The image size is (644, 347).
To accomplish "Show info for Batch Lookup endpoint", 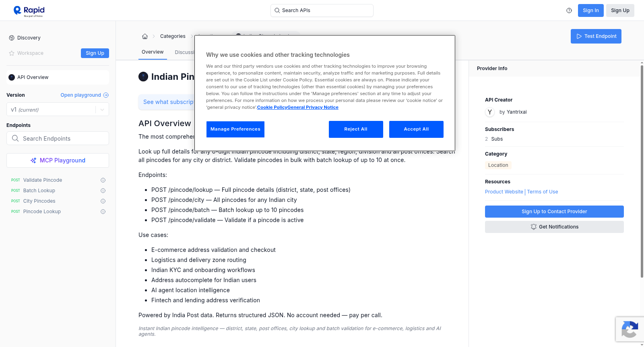I will (x=103, y=191).
